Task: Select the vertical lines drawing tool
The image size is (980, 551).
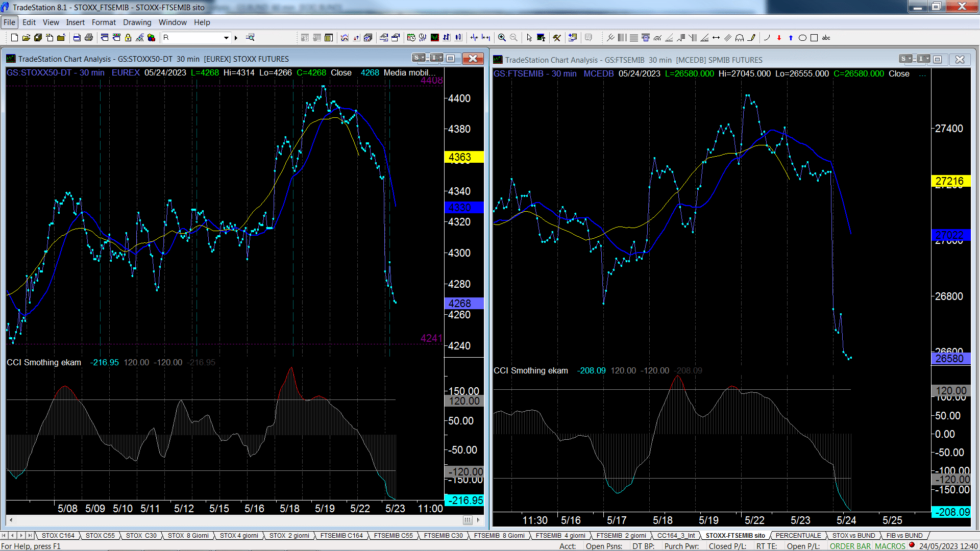Action: pyautogui.click(x=622, y=37)
